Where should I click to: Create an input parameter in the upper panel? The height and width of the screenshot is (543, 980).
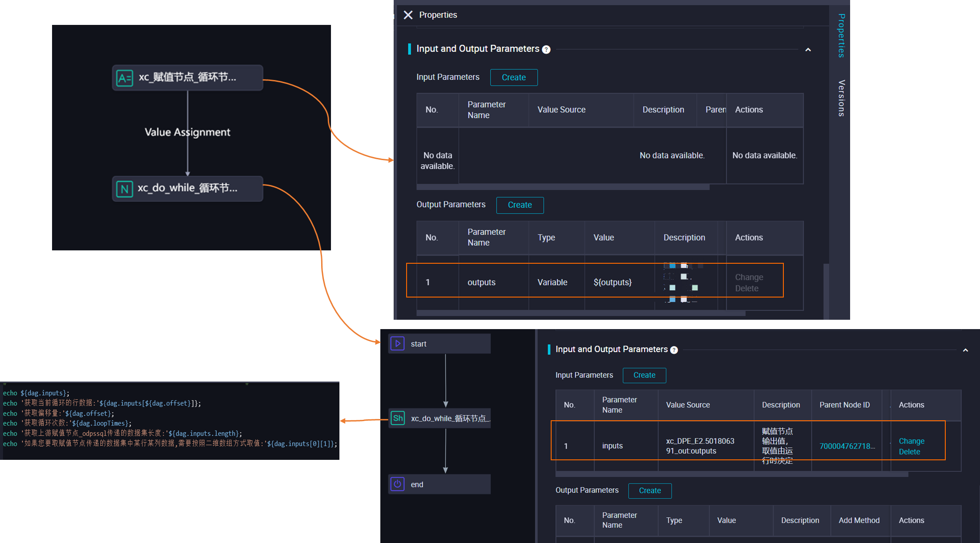(x=514, y=77)
